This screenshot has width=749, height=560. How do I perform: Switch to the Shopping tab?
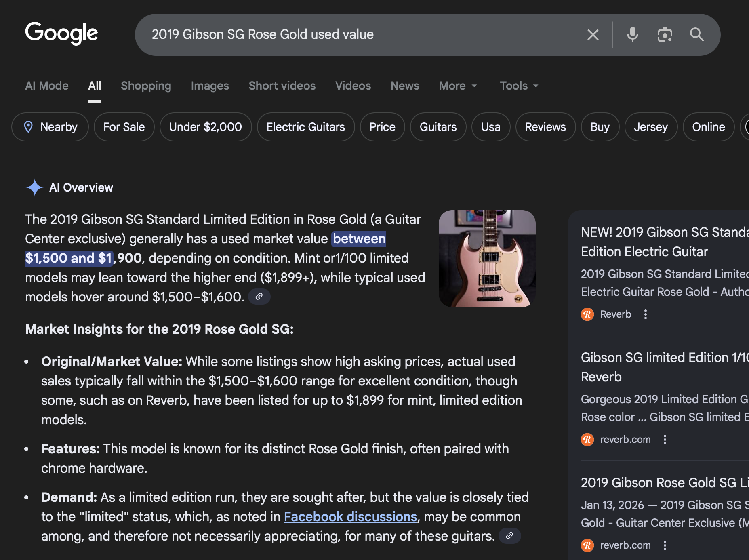click(x=146, y=86)
